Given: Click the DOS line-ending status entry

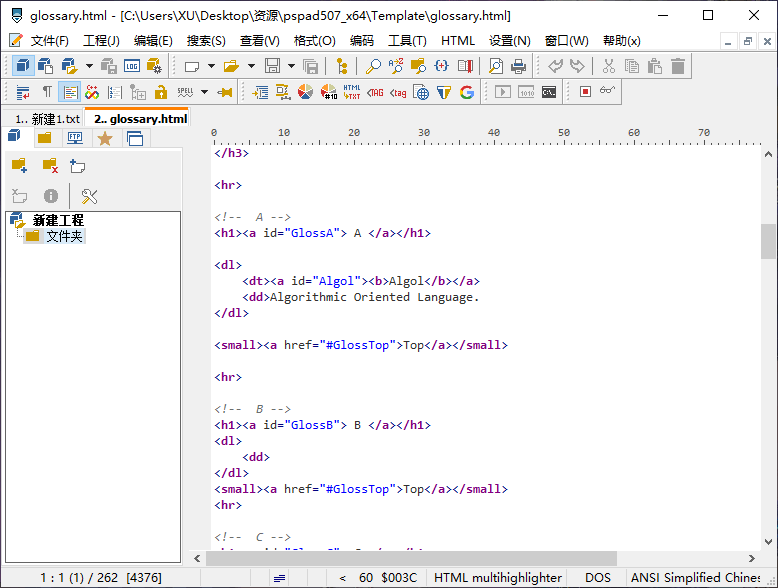Looking at the screenshot, I should point(597,578).
